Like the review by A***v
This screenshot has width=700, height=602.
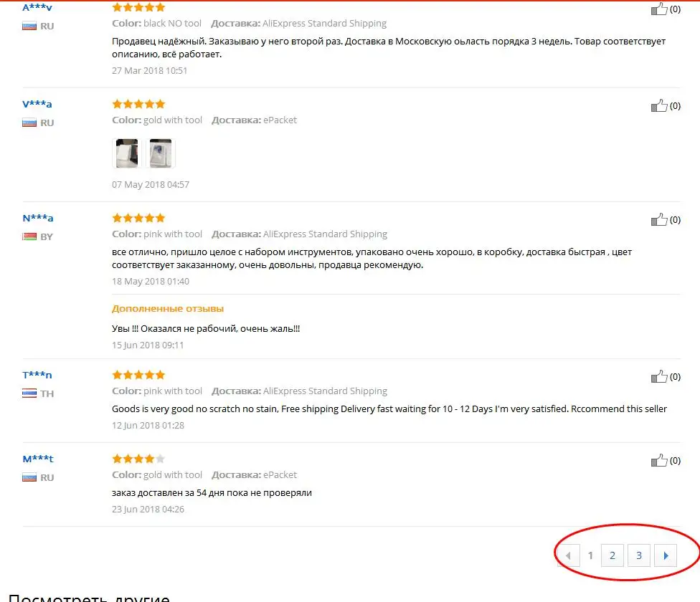coord(659,9)
